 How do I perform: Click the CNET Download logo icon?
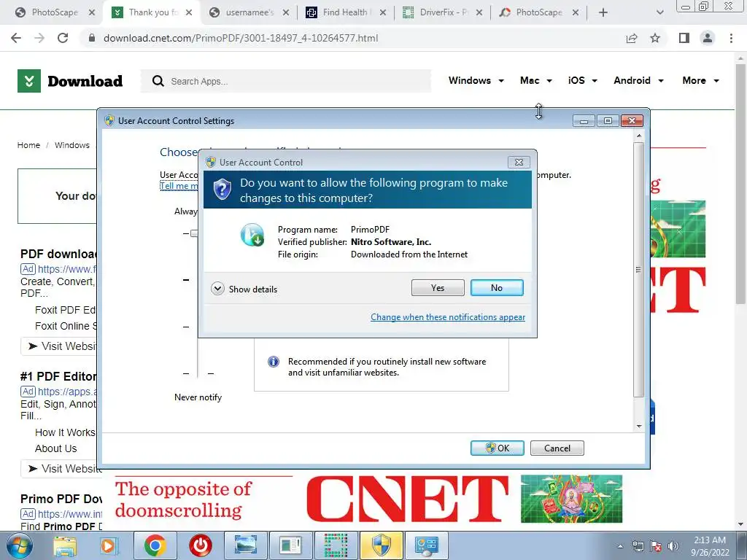click(29, 81)
